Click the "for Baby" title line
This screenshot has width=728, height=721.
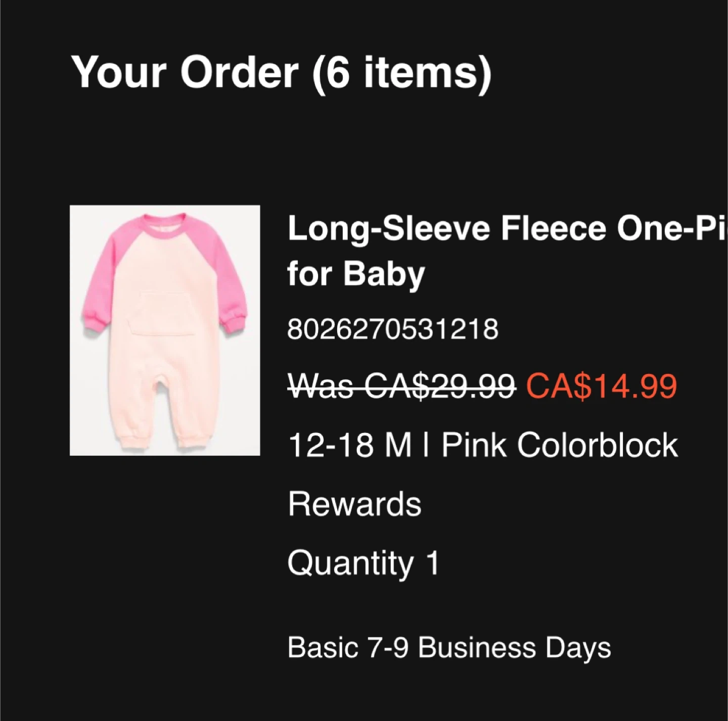point(356,274)
